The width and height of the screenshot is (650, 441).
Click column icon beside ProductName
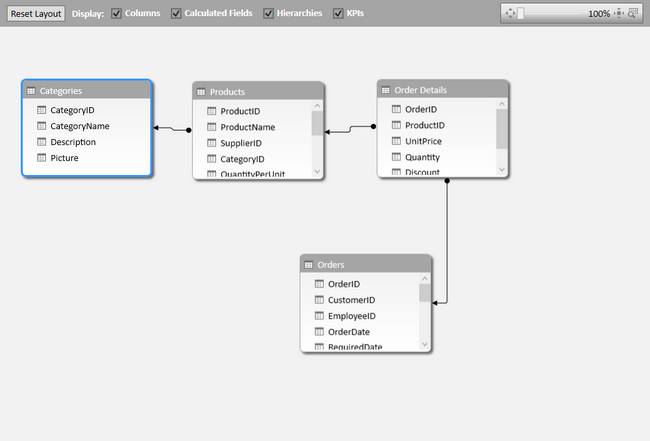pos(211,127)
